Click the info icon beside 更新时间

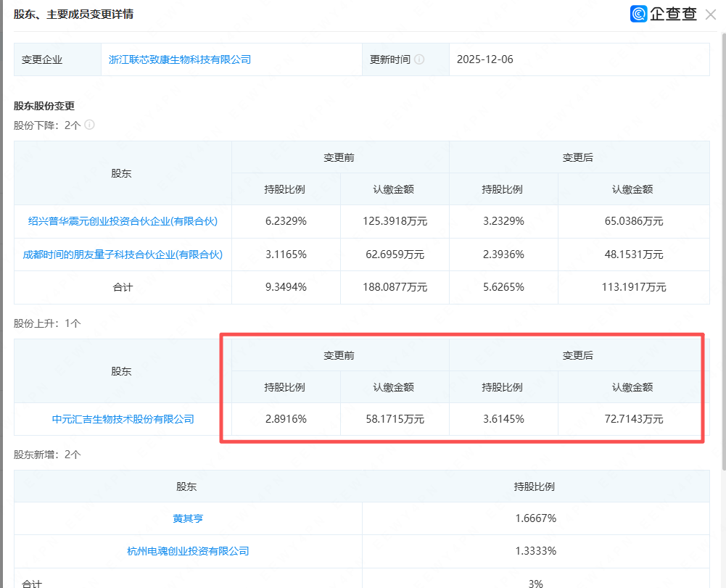pos(419,59)
